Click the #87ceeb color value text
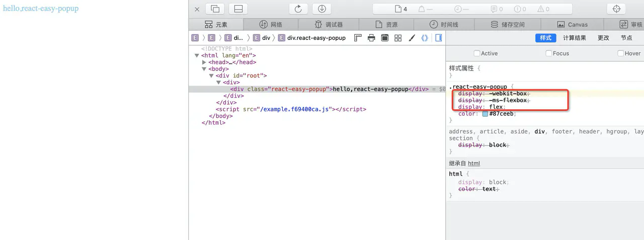 (502, 114)
